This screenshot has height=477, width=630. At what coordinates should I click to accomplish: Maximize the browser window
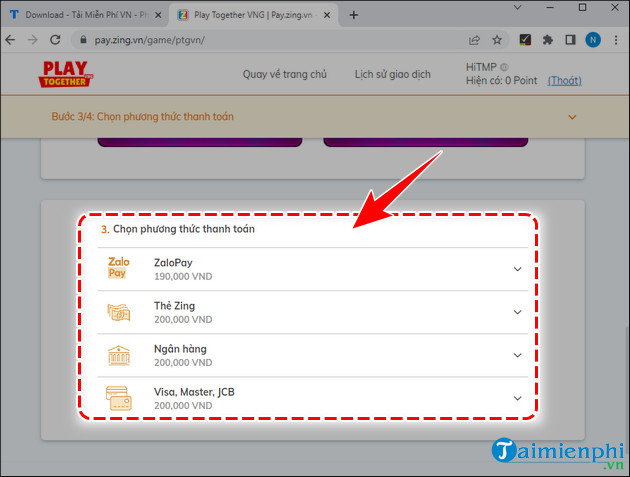pyautogui.click(x=582, y=7)
